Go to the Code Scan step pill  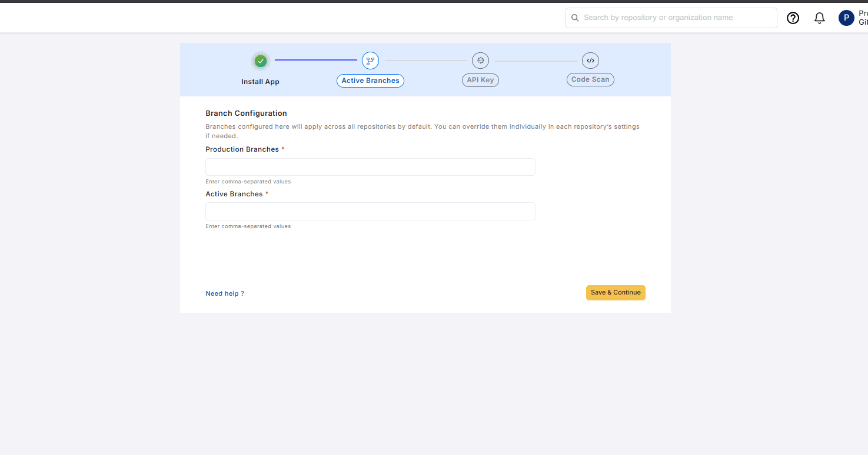590,79
